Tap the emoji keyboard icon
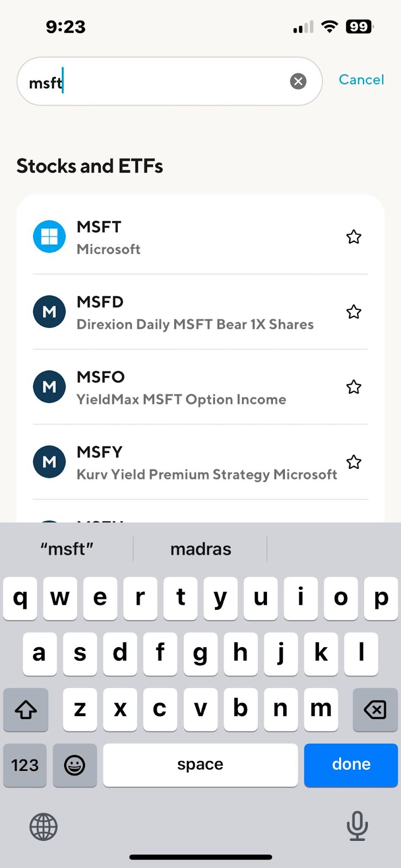Screen dimensions: 401x868 point(74,765)
